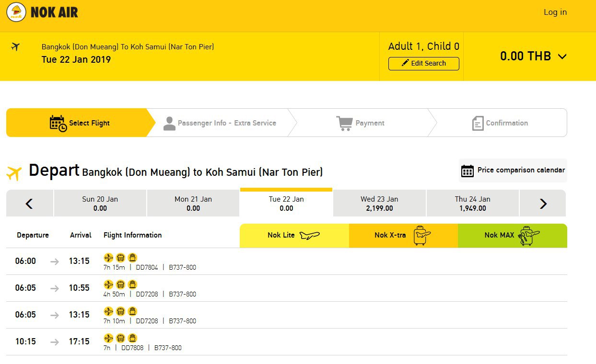Image resolution: width=596 pixels, height=364 pixels.
Task: Click the Adult 1, Child 0 passenger text
Action: point(424,46)
